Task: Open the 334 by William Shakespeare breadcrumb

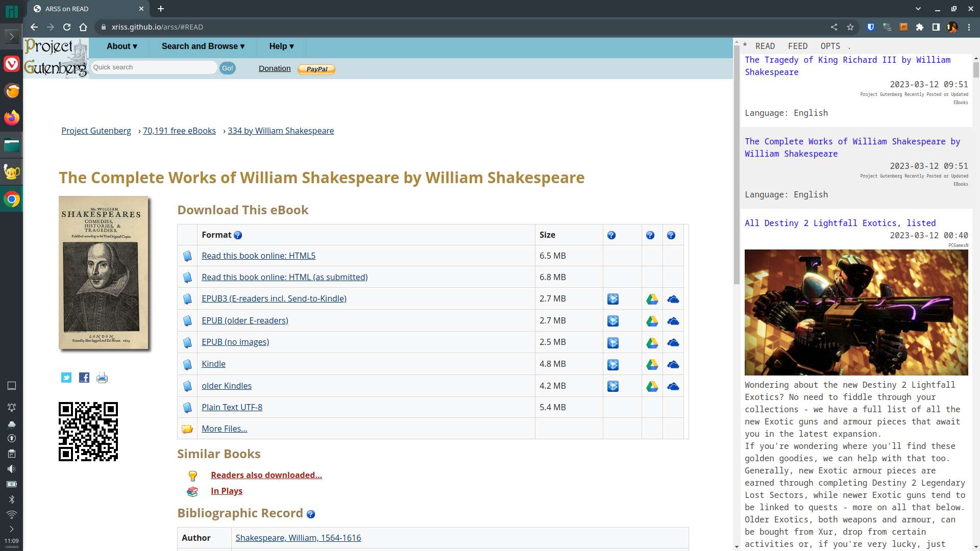Action: [281, 131]
